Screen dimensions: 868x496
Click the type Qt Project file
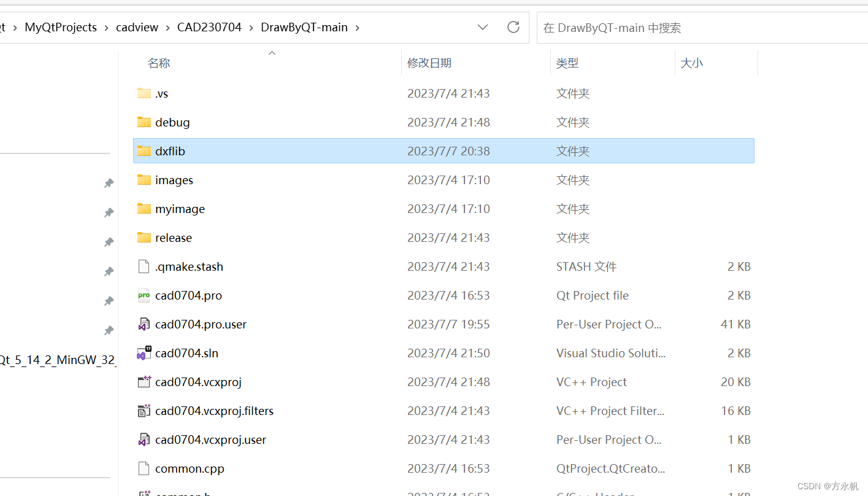(x=593, y=295)
